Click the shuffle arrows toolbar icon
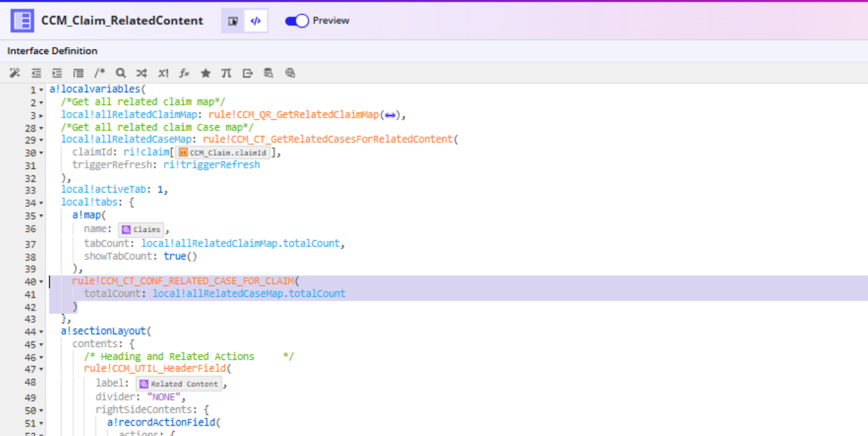The width and height of the screenshot is (868, 436). click(x=142, y=73)
